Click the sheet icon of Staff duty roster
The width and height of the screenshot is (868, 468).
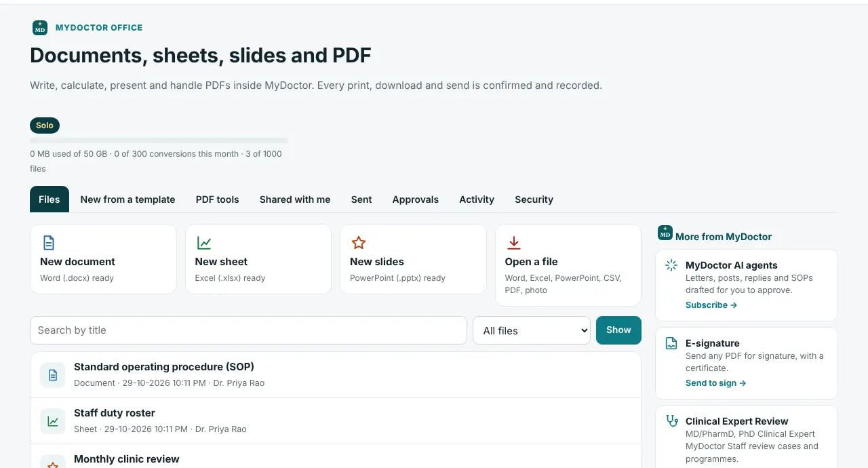[53, 421]
